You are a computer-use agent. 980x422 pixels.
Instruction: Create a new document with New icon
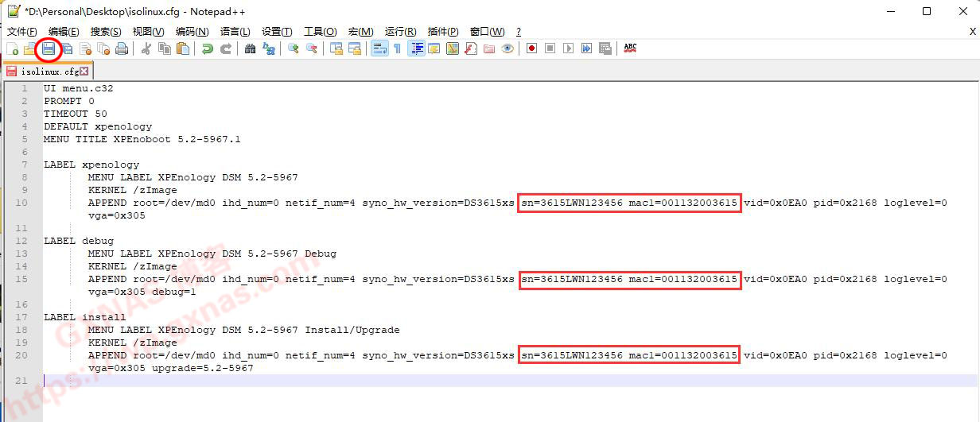click(x=12, y=48)
